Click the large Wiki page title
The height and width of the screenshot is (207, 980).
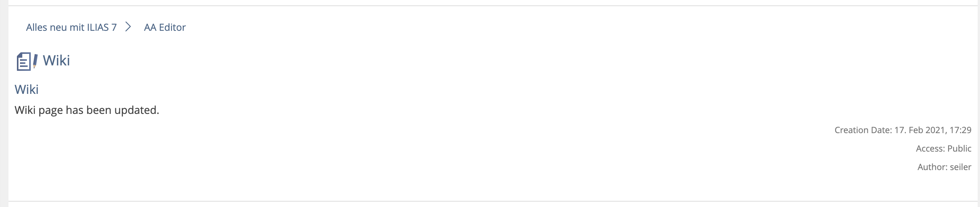point(56,60)
